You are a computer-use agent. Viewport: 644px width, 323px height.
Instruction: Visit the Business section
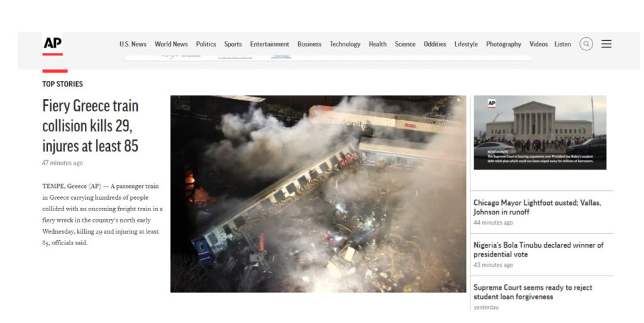click(x=309, y=44)
